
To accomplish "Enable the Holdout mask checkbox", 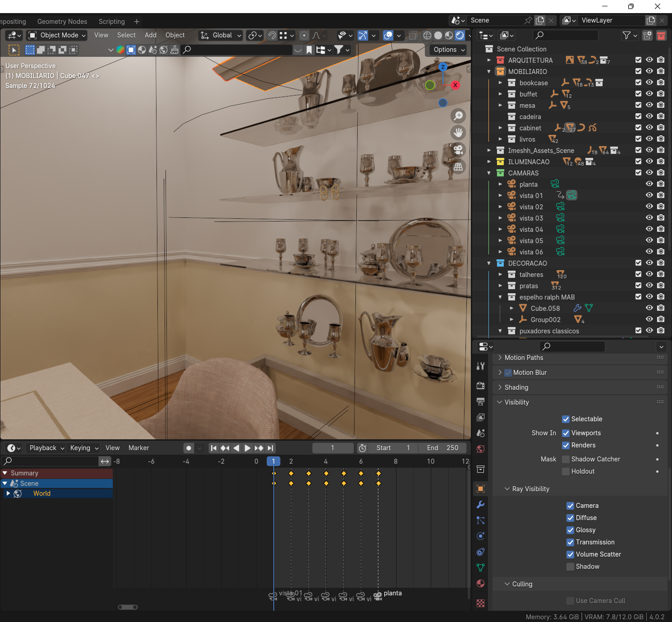I will click(x=566, y=471).
